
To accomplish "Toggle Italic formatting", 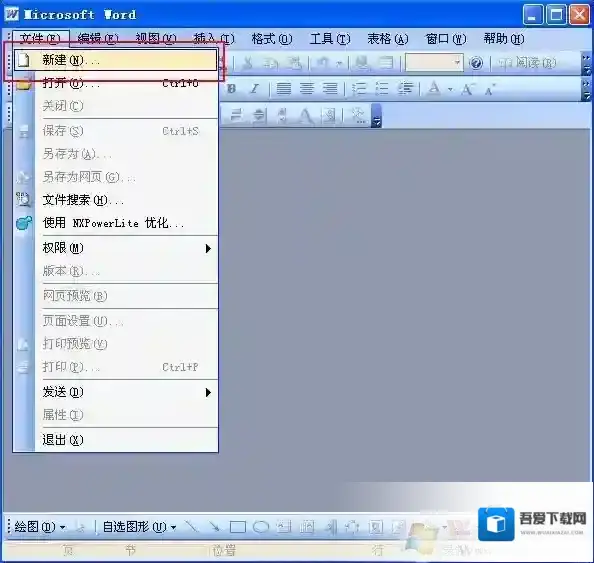I will pyautogui.click(x=255, y=89).
